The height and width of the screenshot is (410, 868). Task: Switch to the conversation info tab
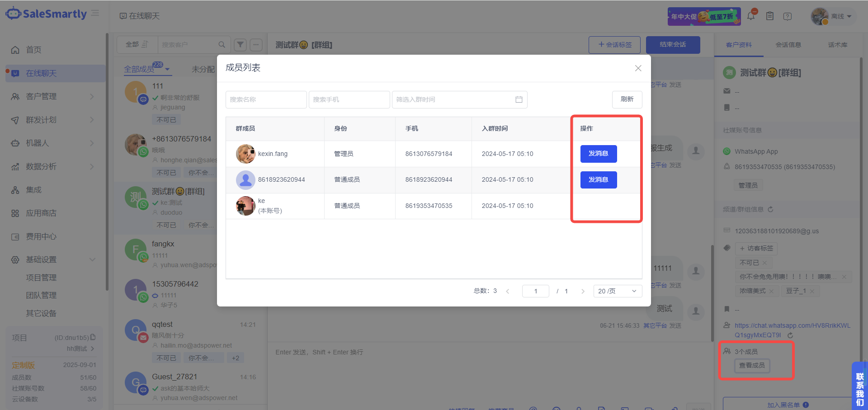(788, 45)
